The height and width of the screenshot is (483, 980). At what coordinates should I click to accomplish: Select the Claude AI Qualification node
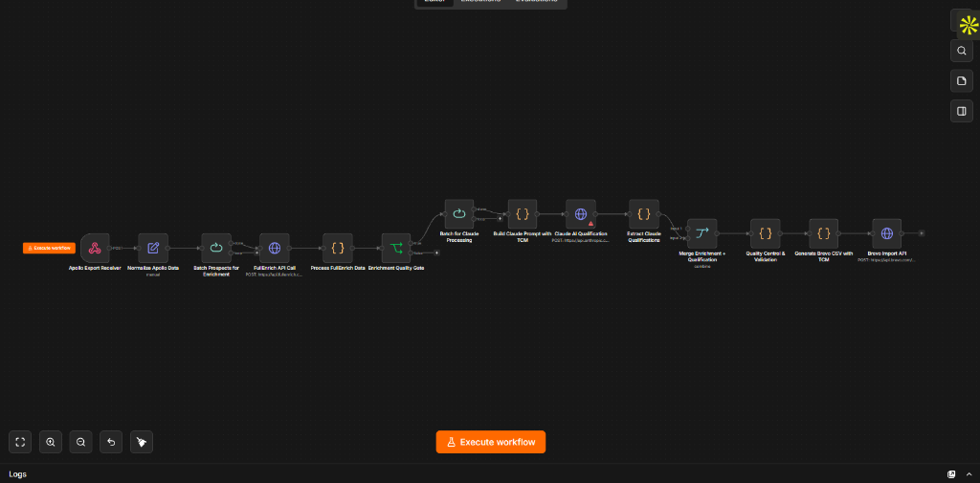[581, 214]
